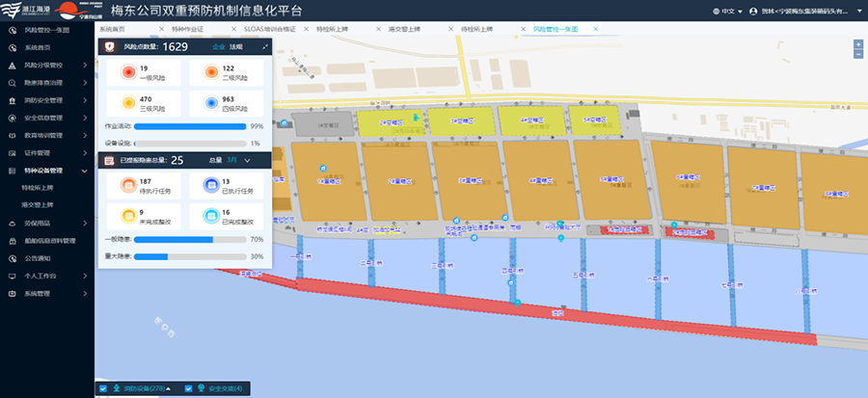Select the 企业 filter link

click(x=219, y=47)
